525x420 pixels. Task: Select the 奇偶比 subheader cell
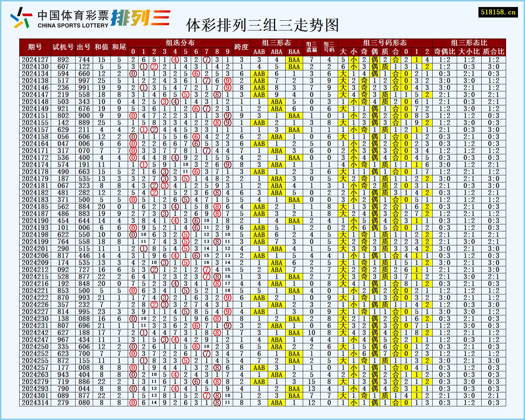point(444,52)
